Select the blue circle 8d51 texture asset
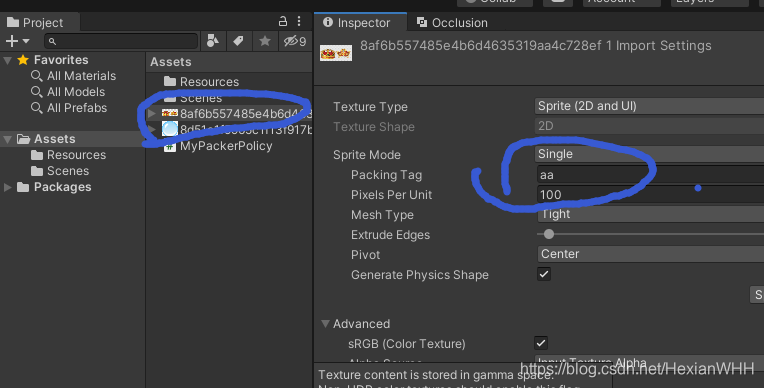Image resolution: width=764 pixels, height=388 pixels. click(x=237, y=130)
